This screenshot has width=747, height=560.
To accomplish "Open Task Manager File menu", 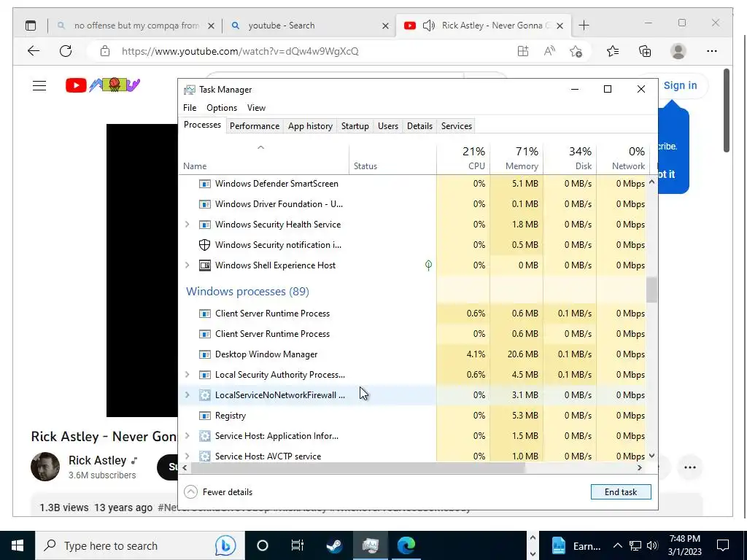I will click(190, 108).
